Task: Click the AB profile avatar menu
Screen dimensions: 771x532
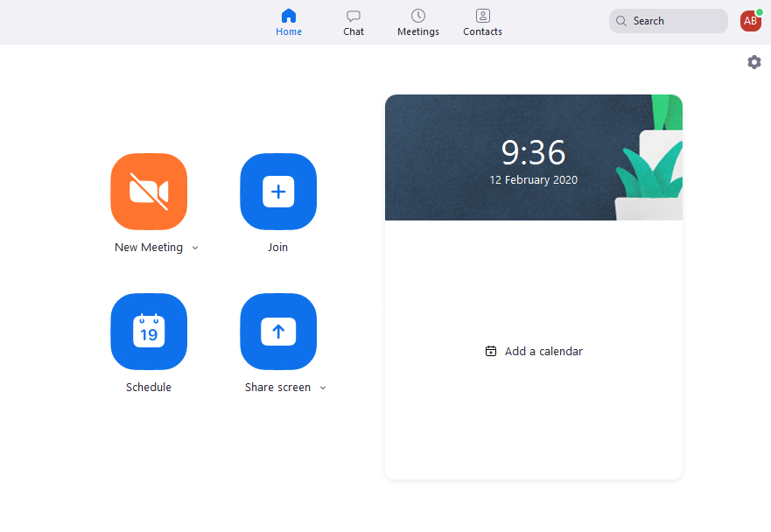Action: [750, 20]
